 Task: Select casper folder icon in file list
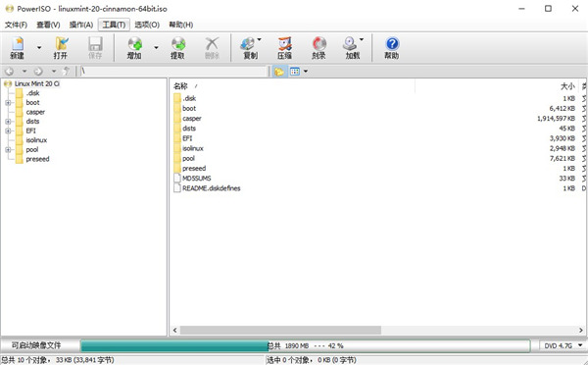(x=177, y=119)
